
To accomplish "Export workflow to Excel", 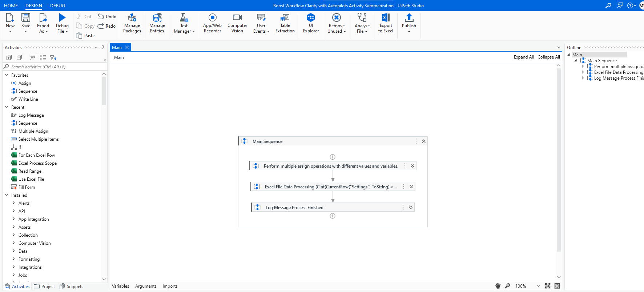I will pos(386,24).
